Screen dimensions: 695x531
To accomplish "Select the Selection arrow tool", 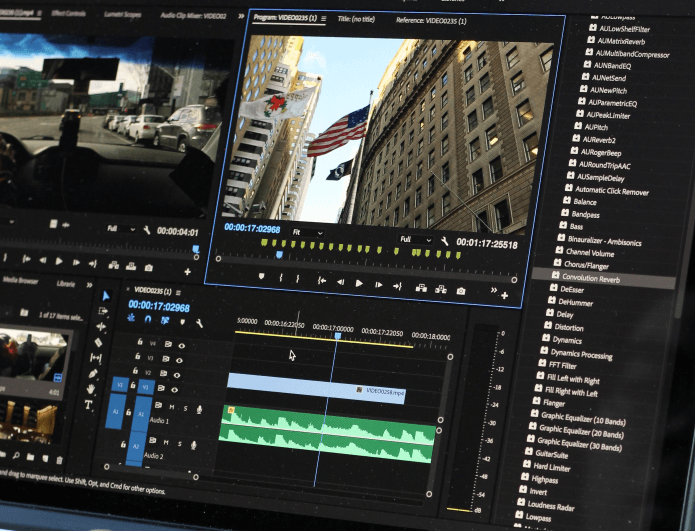I will 105,296.
